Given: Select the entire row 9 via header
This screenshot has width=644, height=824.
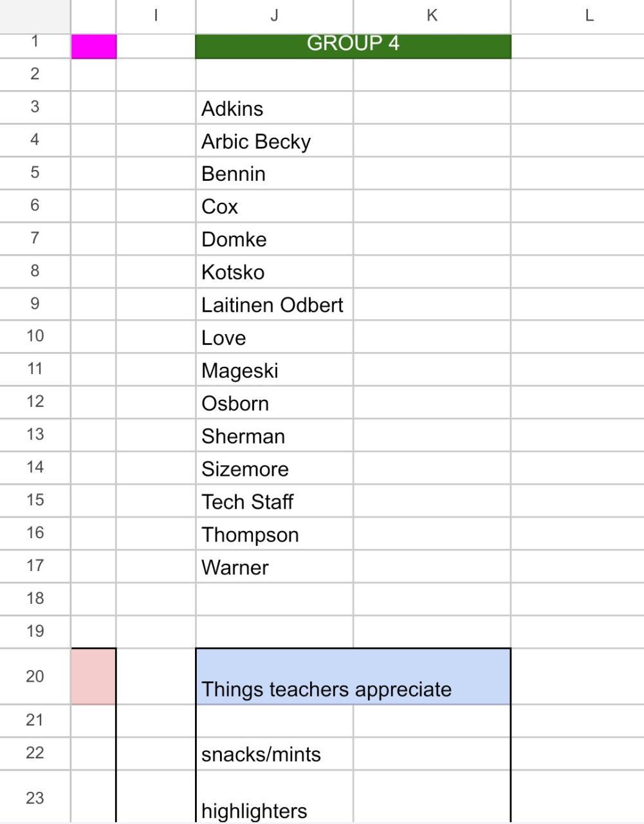Looking at the screenshot, I should tap(35, 304).
